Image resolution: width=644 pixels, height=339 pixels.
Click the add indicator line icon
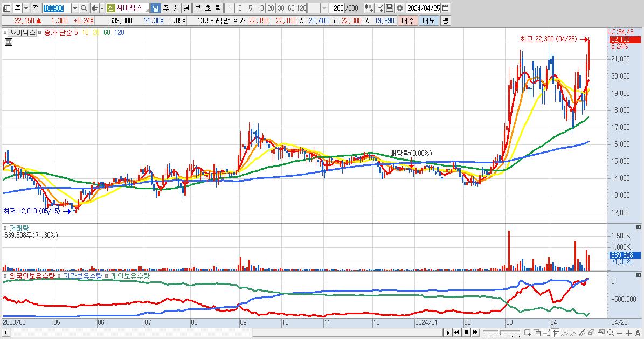coord(379,8)
